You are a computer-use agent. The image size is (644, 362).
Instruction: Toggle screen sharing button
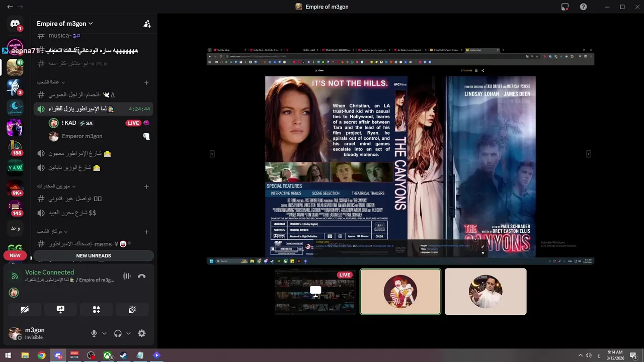(60, 310)
